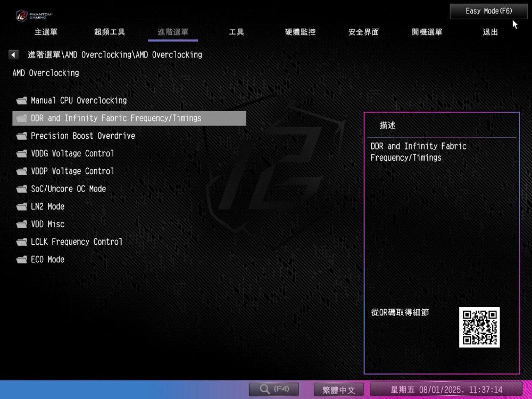Viewport: 532px width, 399px height.
Task: Click the folder icon next to VDD Misc
Action: [x=22, y=225]
